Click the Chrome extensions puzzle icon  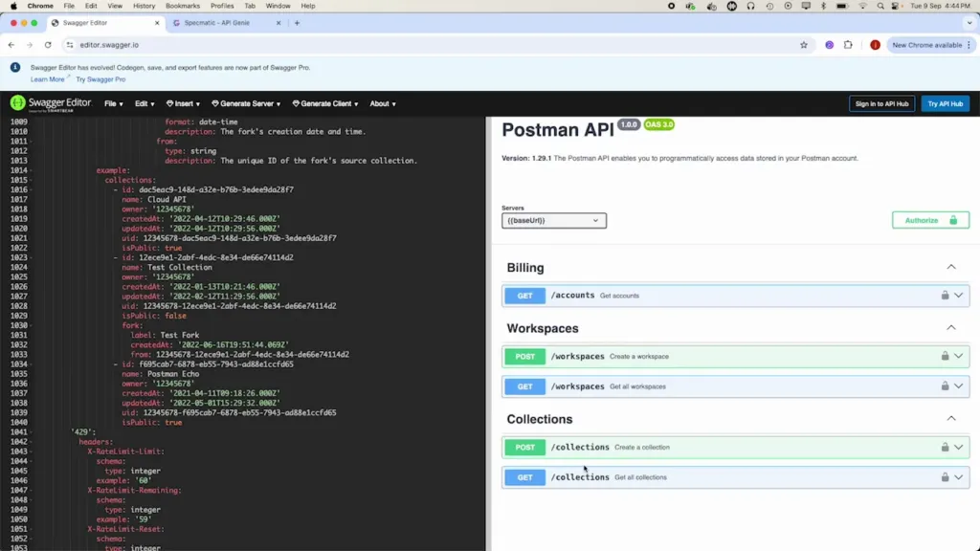pos(848,45)
